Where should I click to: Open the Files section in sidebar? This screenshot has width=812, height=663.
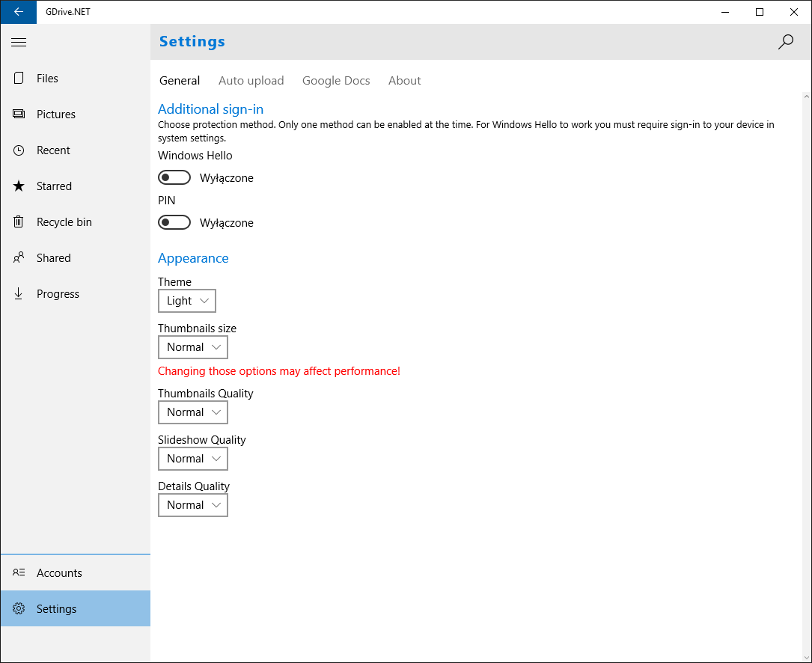pos(47,78)
